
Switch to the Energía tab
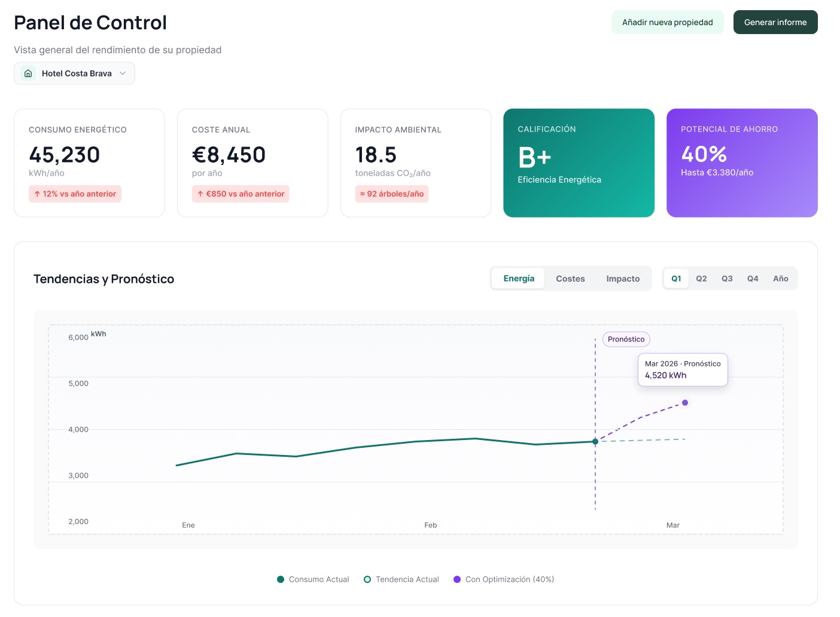pyautogui.click(x=519, y=279)
